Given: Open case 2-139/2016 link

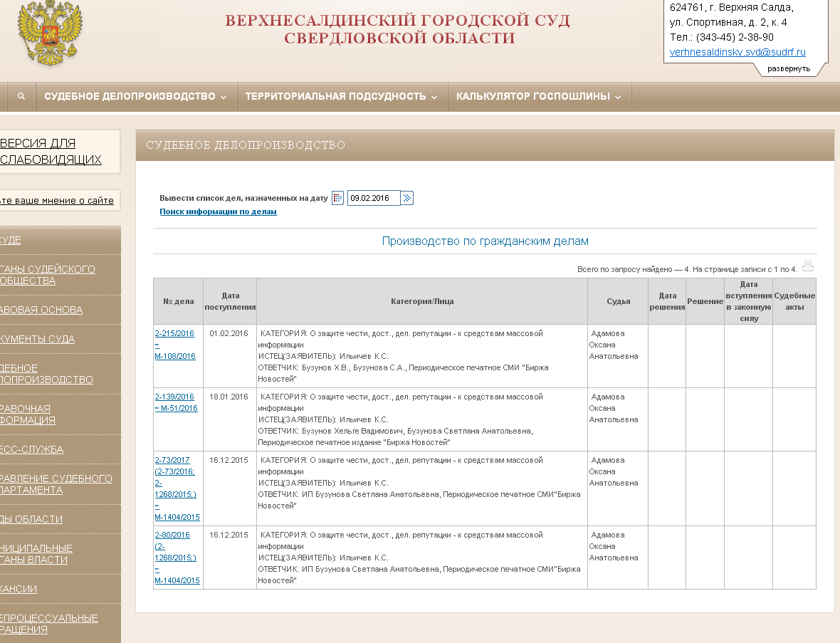Looking at the screenshot, I should [174, 397].
